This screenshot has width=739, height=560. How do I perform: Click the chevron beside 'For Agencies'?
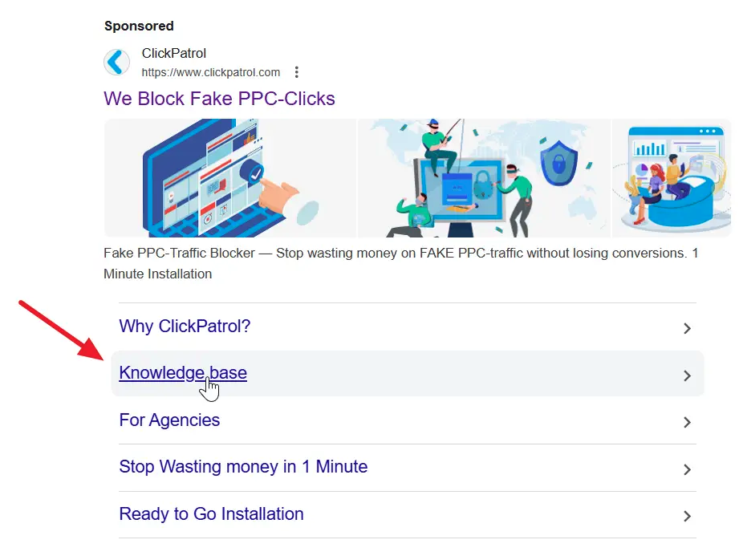(687, 422)
